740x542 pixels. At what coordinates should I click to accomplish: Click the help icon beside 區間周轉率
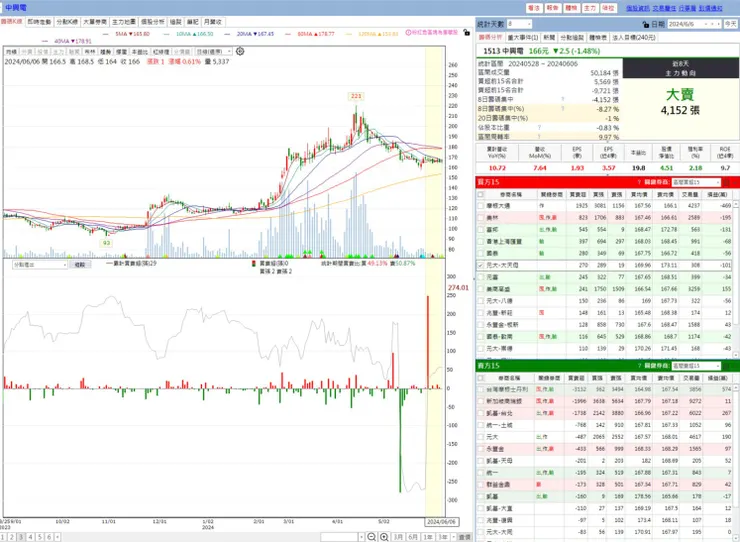539,136
